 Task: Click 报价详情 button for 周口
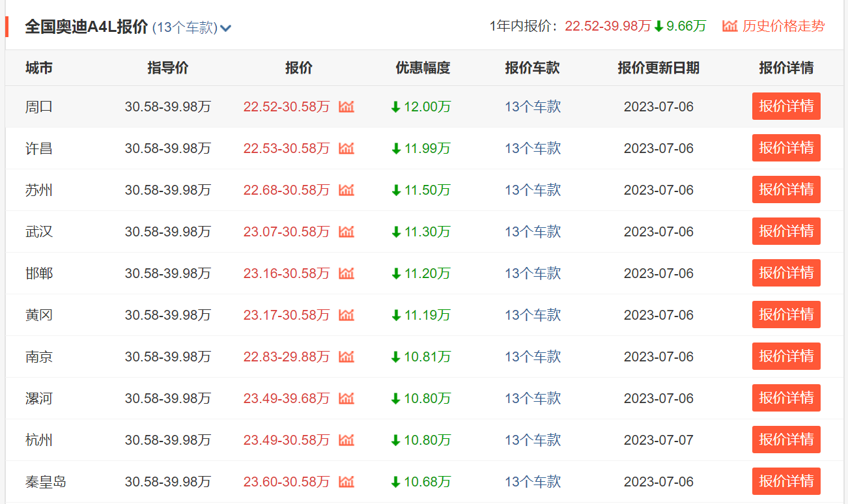pos(786,106)
